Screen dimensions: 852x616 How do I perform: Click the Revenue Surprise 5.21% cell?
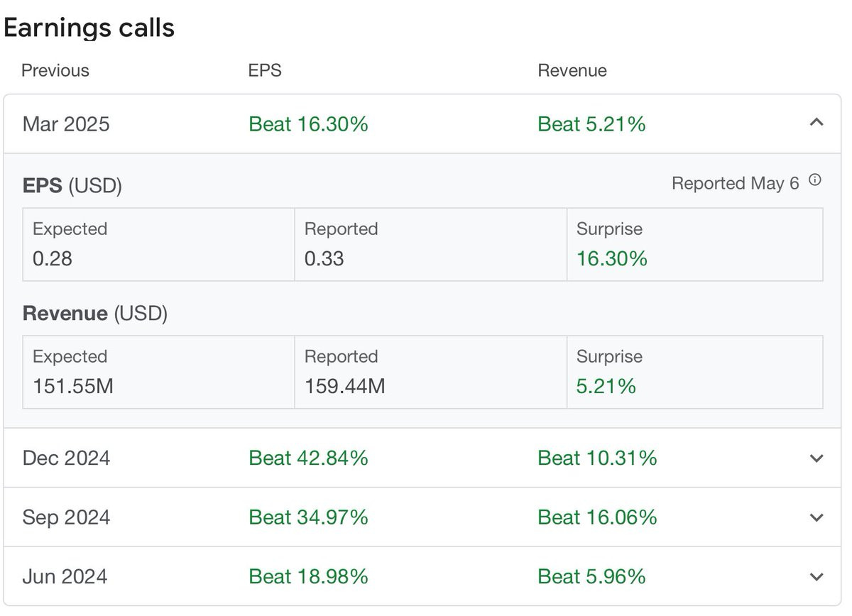point(695,372)
